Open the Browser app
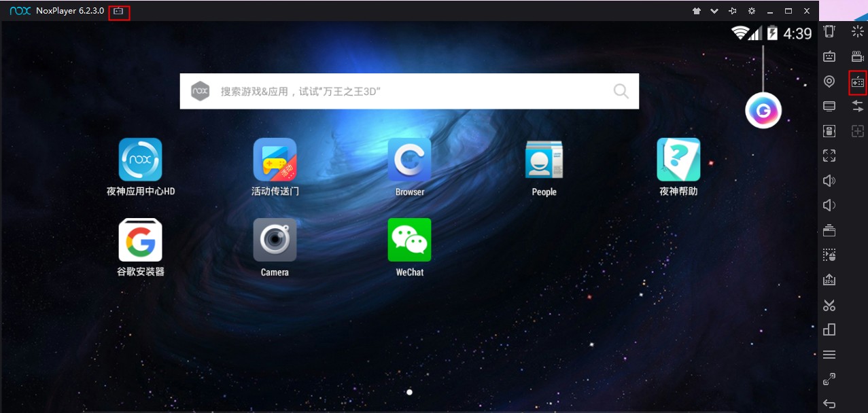868x413 pixels. point(410,160)
